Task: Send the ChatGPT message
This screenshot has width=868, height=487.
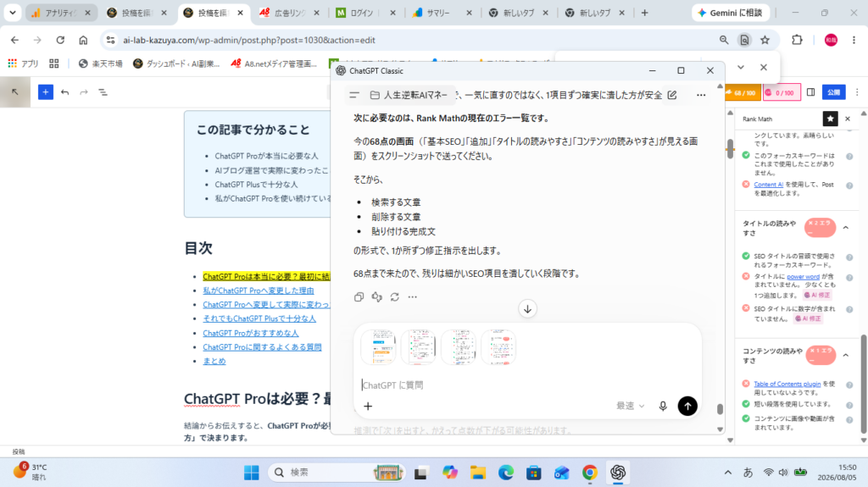Action: pyautogui.click(x=687, y=407)
